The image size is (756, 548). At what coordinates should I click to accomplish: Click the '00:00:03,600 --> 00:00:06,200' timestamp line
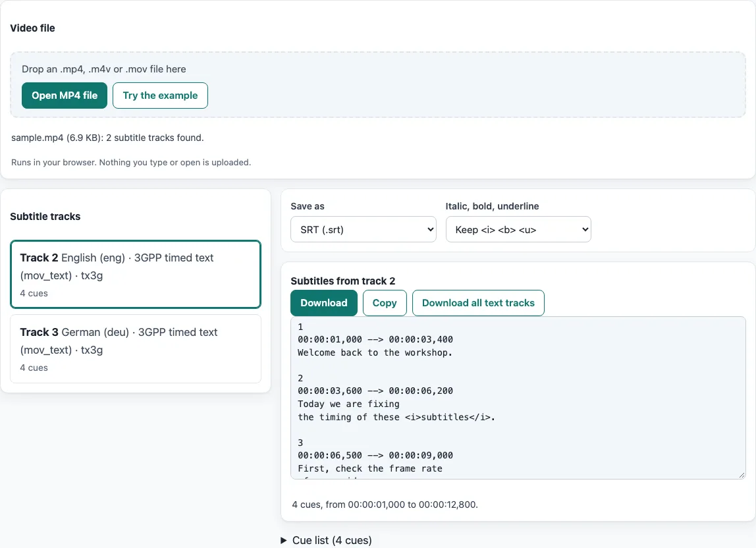tap(375, 391)
